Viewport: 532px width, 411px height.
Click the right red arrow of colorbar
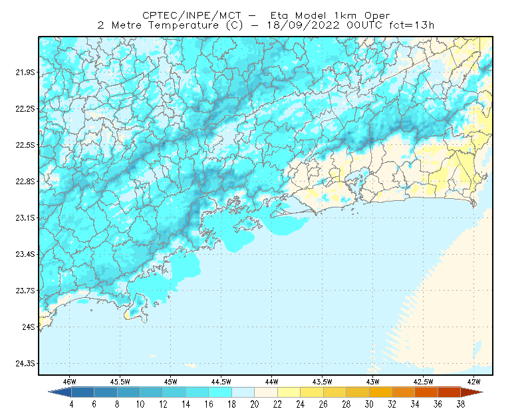click(x=472, y=392)
